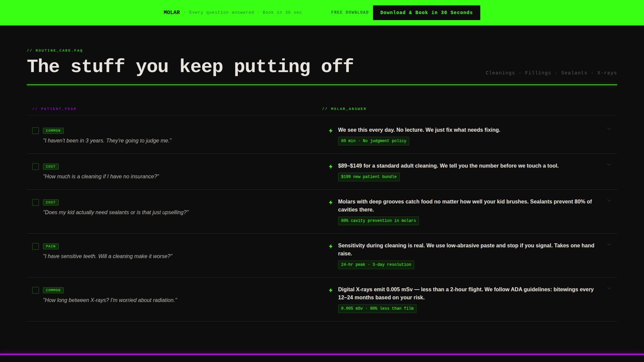Click lightning bolt beside sensitivity answer
Image resolution: width=644 pixels, height=362 pixels.
331,246
